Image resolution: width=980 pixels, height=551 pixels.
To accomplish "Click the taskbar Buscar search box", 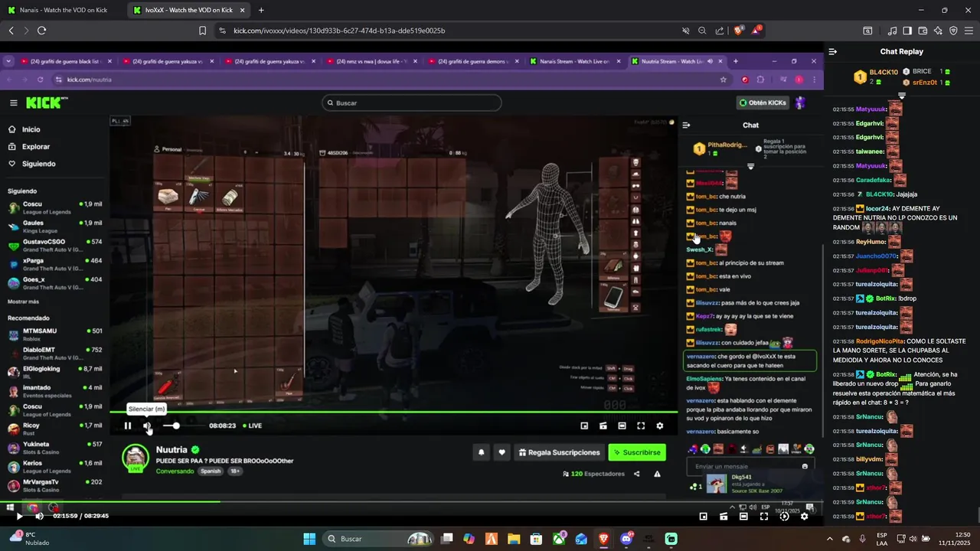I will [x=377, y=539].
